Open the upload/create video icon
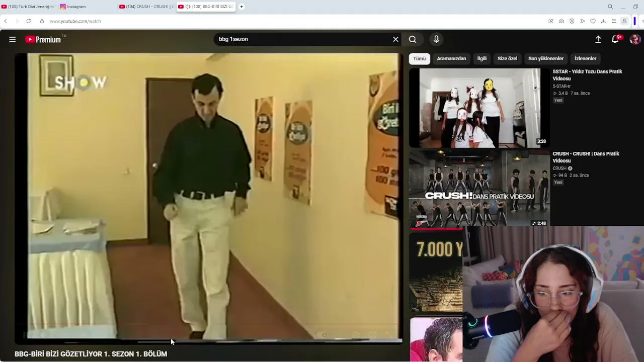 (598, 39)
